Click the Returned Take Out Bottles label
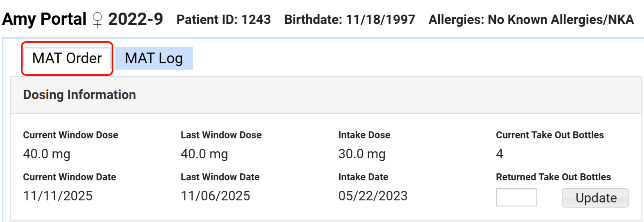The image size is (644, 222). pyautogui.click(x=553, y=177)
